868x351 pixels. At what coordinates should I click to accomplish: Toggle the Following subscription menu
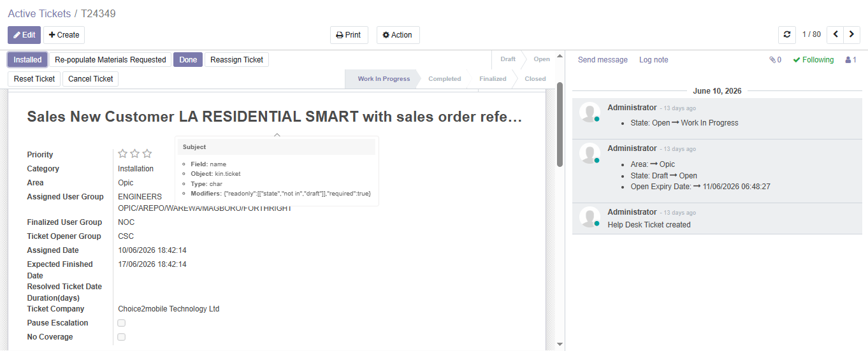[813, 60]
